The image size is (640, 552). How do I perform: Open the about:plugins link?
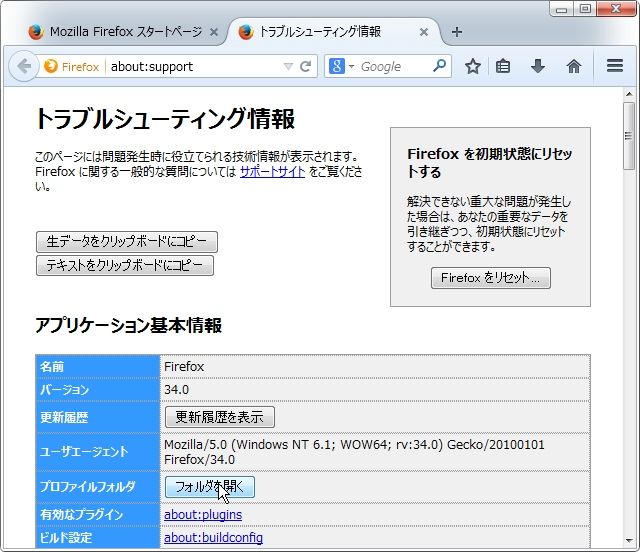203,514
